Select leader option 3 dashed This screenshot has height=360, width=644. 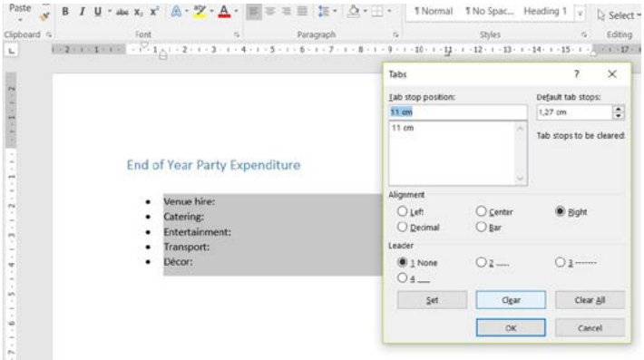560,262
